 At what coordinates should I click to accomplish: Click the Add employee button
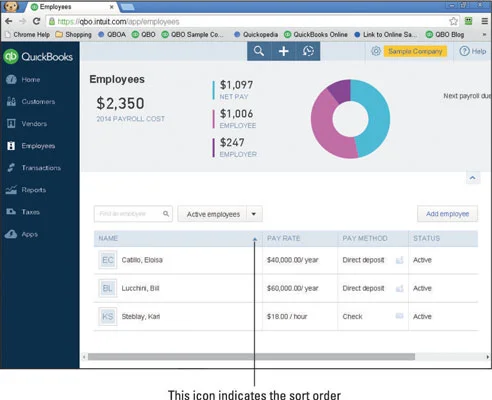click(x=447, y=214)
